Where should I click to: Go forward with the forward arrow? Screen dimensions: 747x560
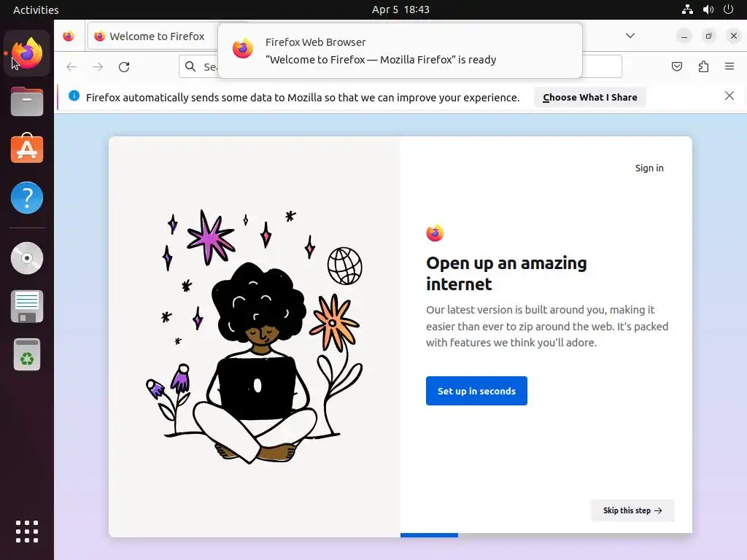tap(98, 66)
